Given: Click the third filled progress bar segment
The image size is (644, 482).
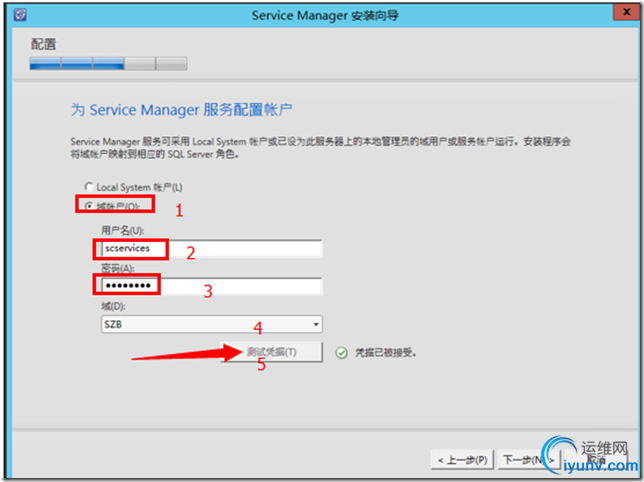Looking at the screenshot, I should 108,64.
